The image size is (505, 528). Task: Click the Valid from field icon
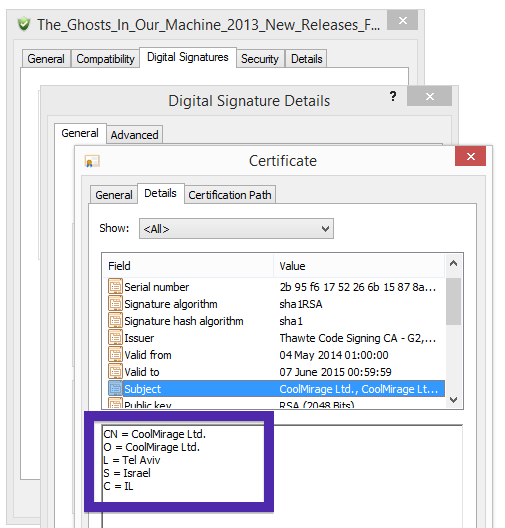pyautogui.click(x=115, y=355)
